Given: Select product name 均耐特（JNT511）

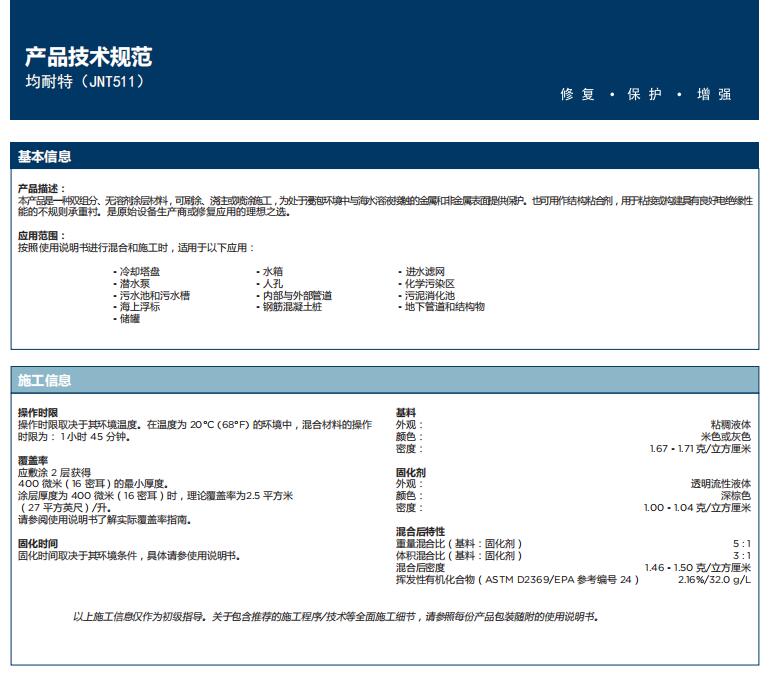Looking at the screenshot, I should point(85,81).
